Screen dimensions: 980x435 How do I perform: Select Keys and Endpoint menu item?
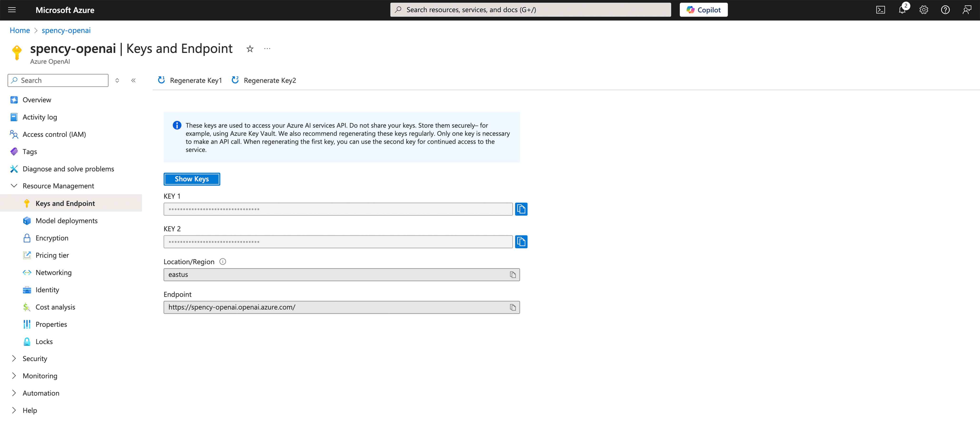(x=71, y=203)
